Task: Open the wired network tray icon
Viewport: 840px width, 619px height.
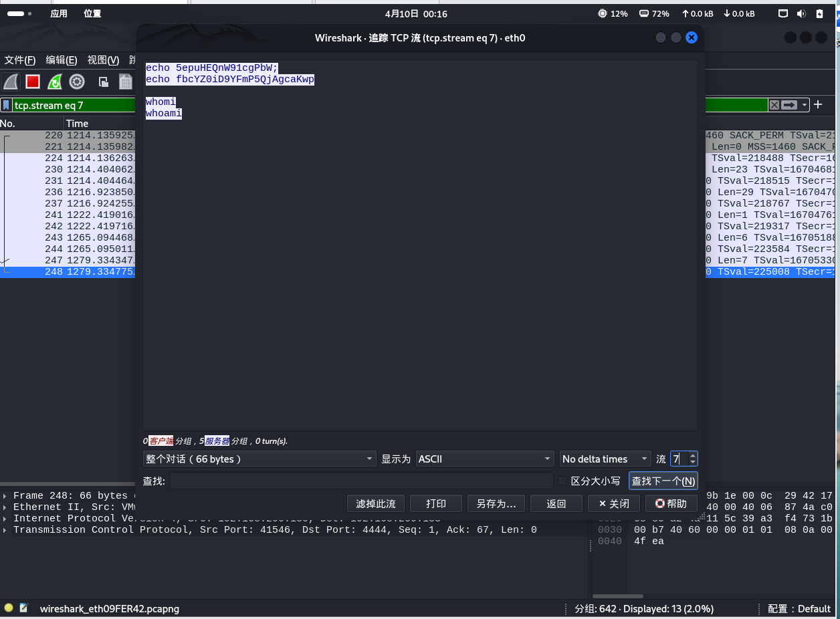Action: tap(783, 13)
